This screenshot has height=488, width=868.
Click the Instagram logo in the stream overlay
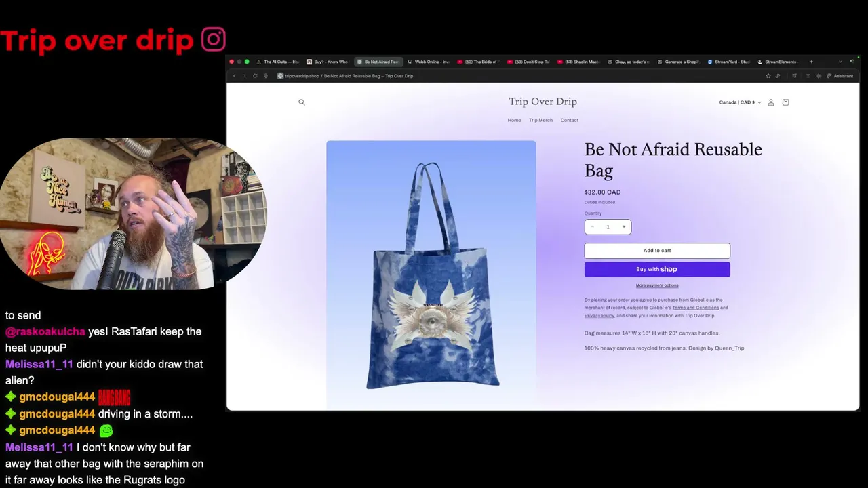tap(213, 39)
